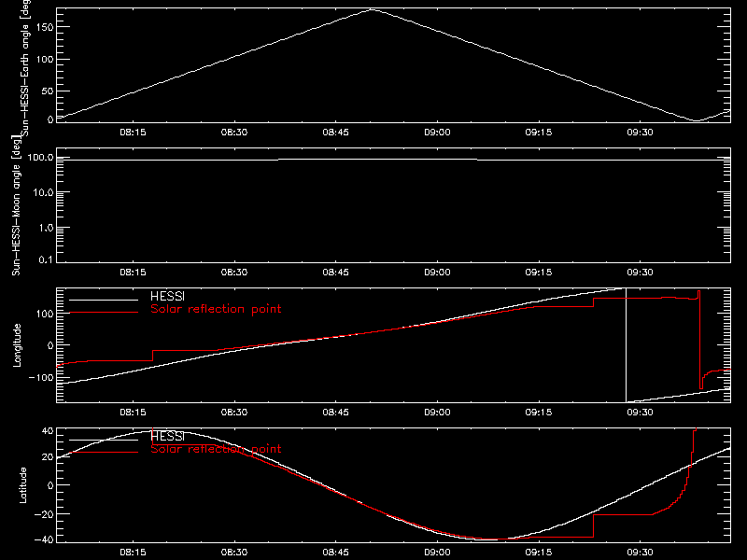Viewport: 747px width, 560px height.
Task: Click the 20 tick on Latitude axis
Action: click(48, 457)
